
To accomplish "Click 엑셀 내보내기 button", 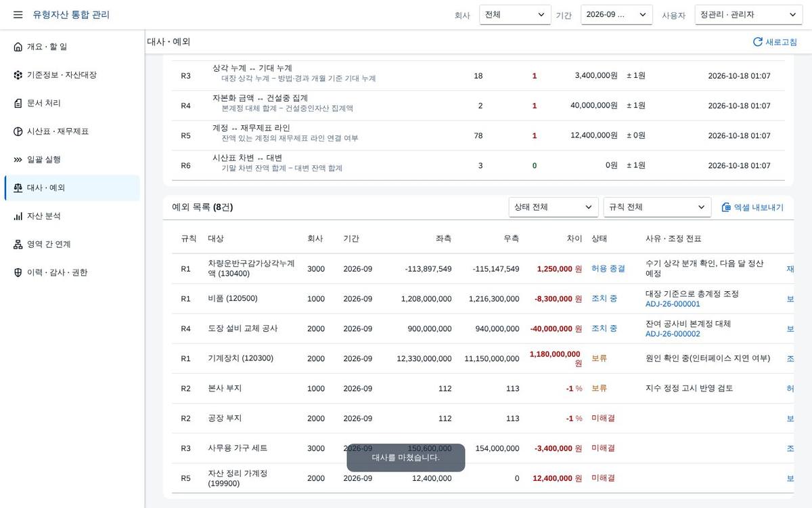I will pyautogui.click(x=752, y=207).
